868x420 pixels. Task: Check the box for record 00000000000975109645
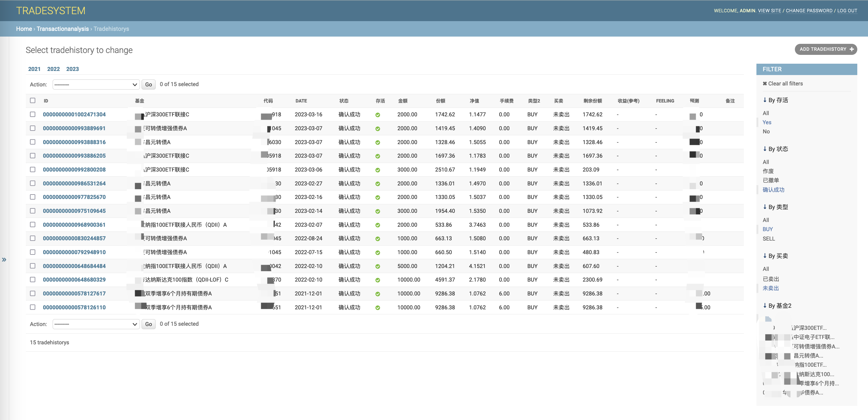click(32, 211)
